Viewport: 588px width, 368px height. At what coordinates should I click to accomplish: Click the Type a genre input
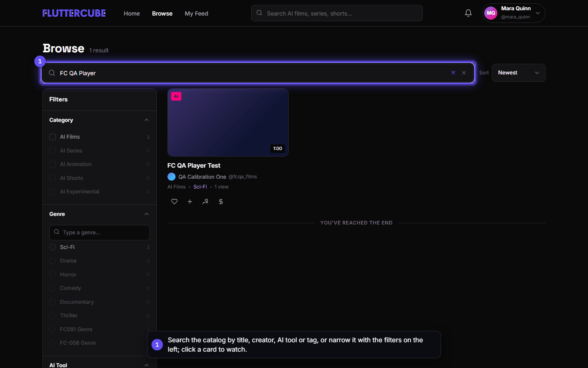(x=100, y=233)
